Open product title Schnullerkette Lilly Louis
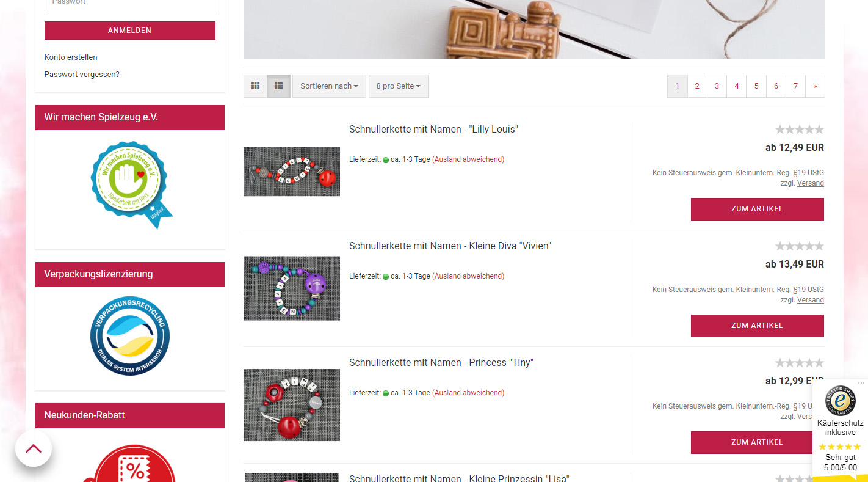868x482 pixels. tap(433, 130)
